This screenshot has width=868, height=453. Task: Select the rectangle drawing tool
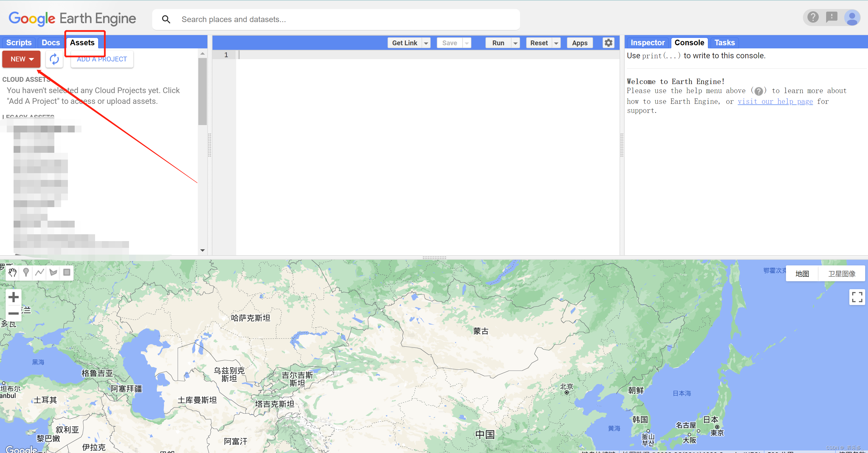coord(66,273)
